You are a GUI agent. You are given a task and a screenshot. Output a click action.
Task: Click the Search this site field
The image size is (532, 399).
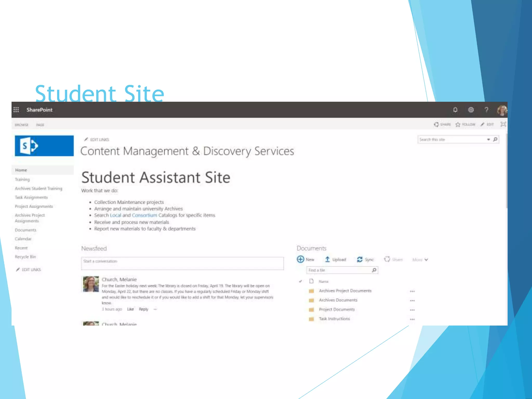(x=452, y=139)
